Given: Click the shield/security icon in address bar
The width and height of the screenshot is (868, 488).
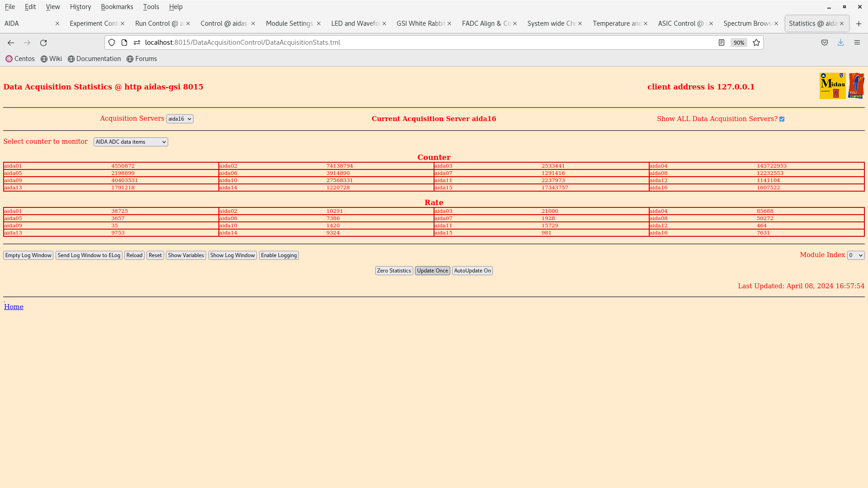Looking at the screenshot, I should (x=112, y=42).
